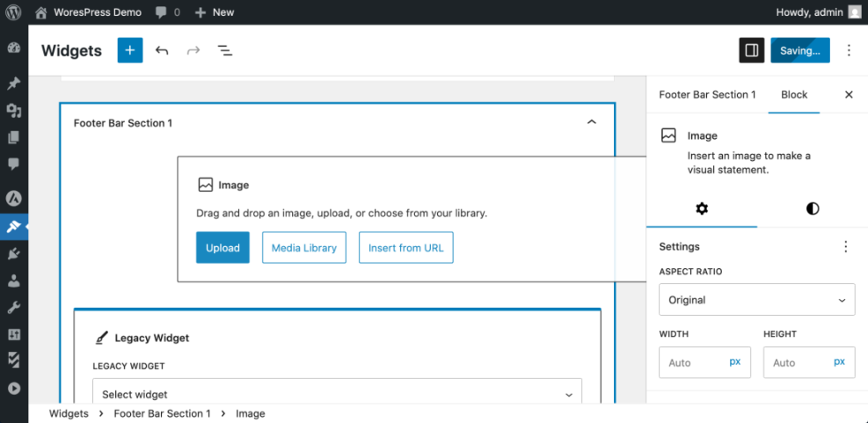Open the Aspect Ratio dropdown
The image size is (868, 423).
756,300
